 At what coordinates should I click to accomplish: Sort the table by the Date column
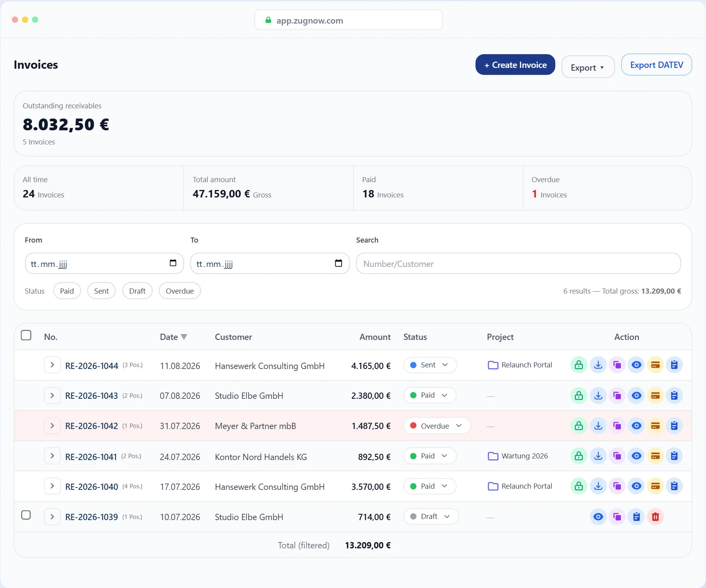coord(174,337)
